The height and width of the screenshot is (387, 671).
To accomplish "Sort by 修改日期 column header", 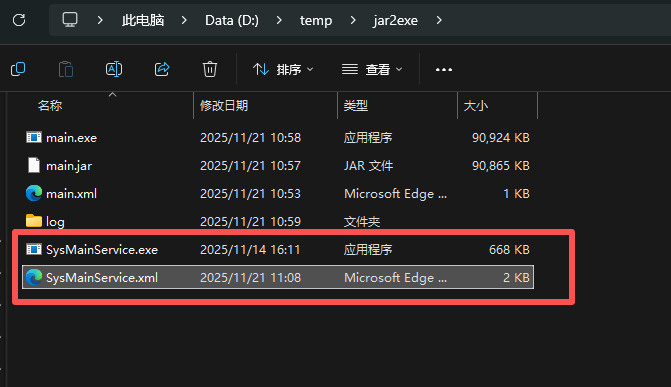I will 224,106.
